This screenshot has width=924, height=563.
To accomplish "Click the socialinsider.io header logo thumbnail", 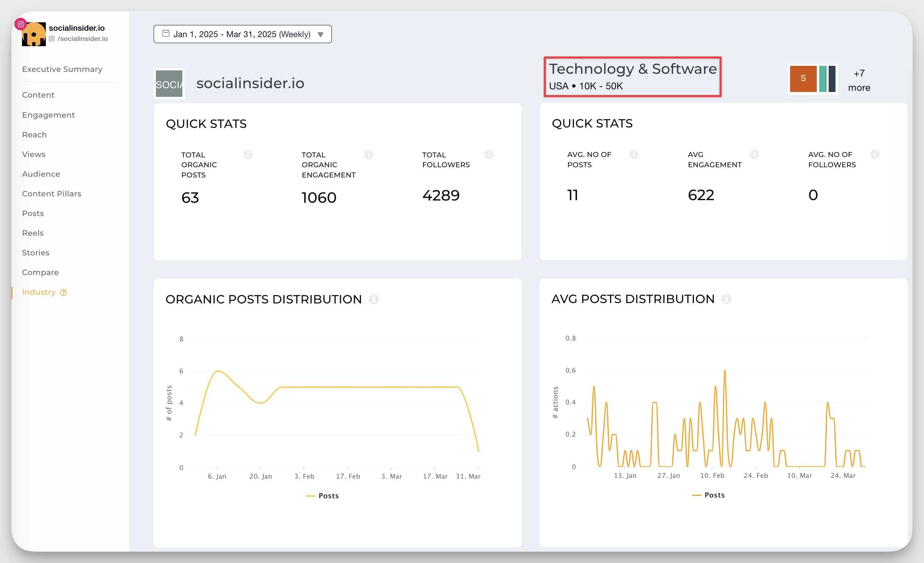I will pyautogui.click(x=169, y=84).
